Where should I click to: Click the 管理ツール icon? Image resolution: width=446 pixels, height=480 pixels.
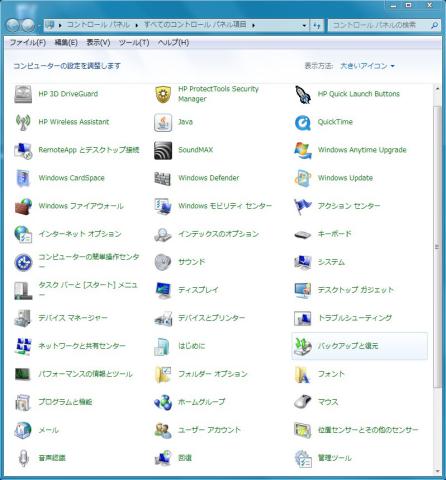pyautogui.click(x=303, y=458)
